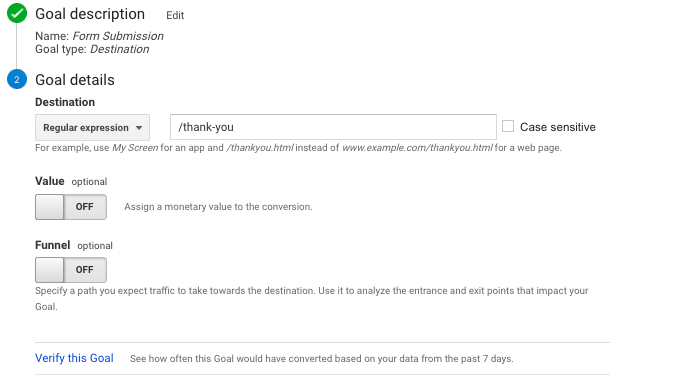This screenshot has width=684, height=379.
Task: Click the Value slider handle
Action: click(50, 207)
